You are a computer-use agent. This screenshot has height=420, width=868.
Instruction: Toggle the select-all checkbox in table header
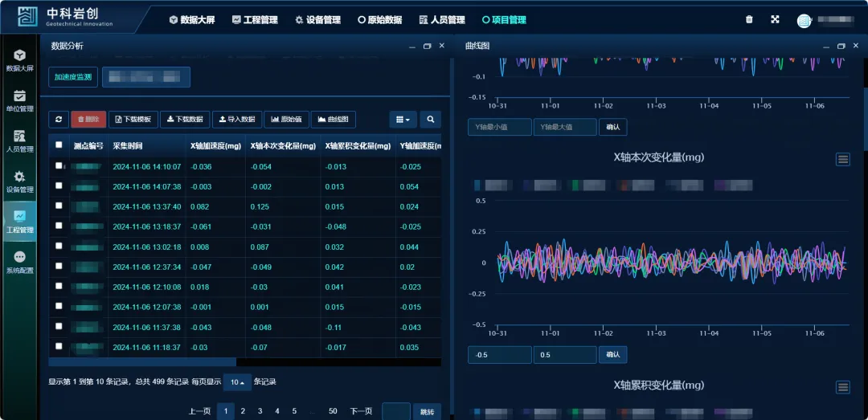pos(59,145)
